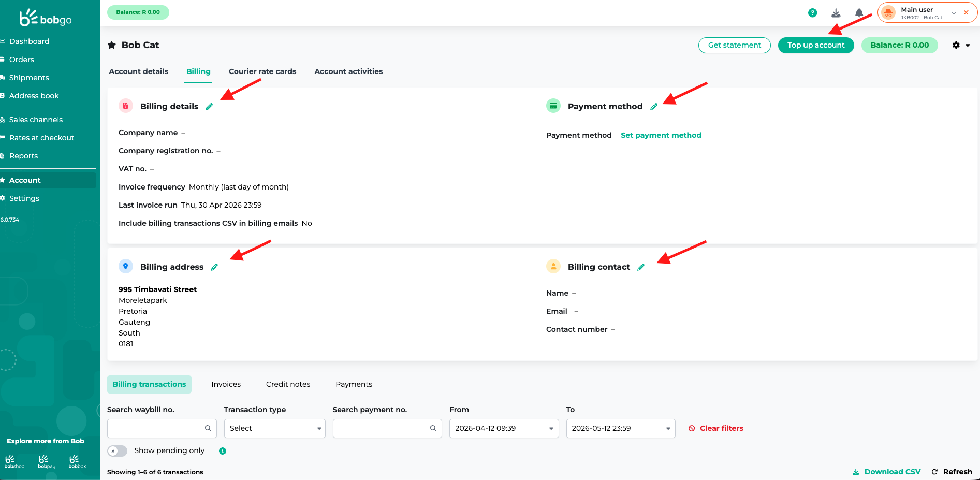Image resolution: width=980 pixels, height=480 pixels.
Task: Click the Billing contact person icon
Action: click(553, 266)
